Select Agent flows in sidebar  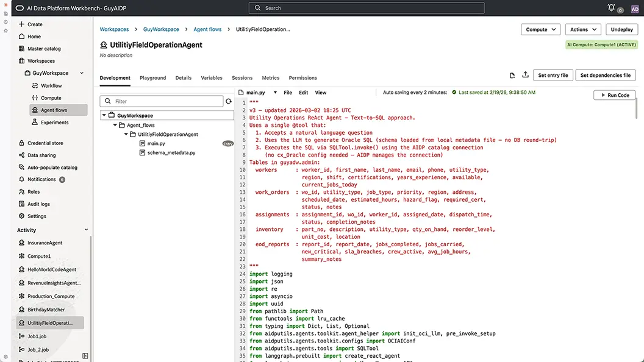click(59, 110)
